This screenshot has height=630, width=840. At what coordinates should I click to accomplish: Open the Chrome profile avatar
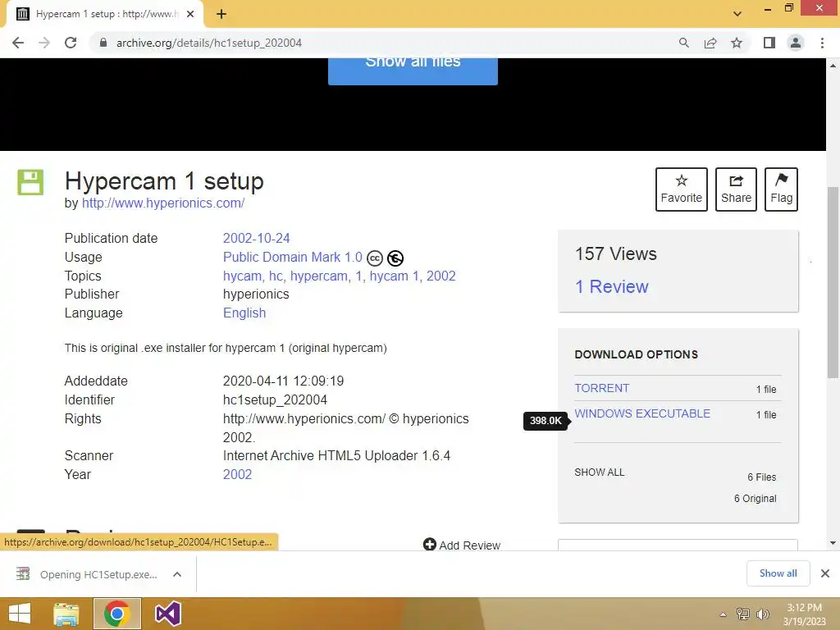click(796, 43)
